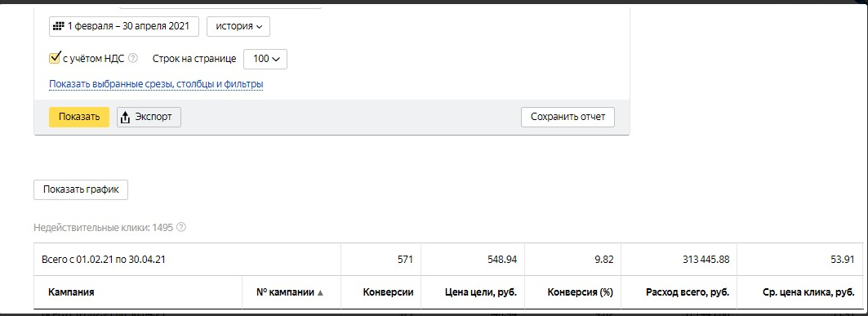Viewport: 868px width, 316px height.
Task: Select the Всего с 01.02.21 по 30.04.21 row label
Action: (104, 260)
